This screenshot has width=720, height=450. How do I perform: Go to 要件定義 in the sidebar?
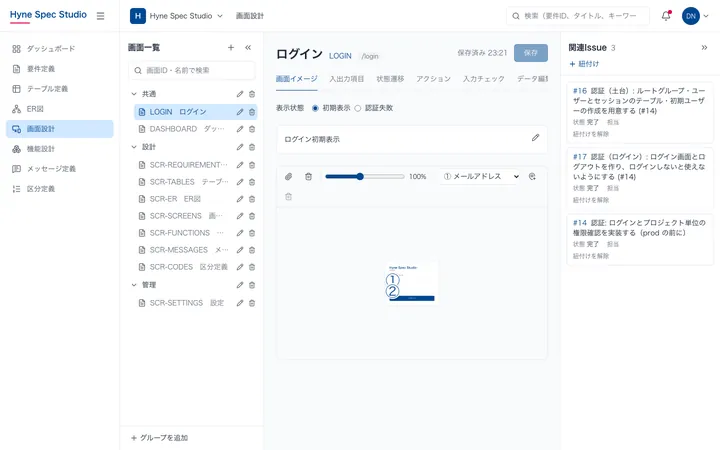tap(60, 69)
